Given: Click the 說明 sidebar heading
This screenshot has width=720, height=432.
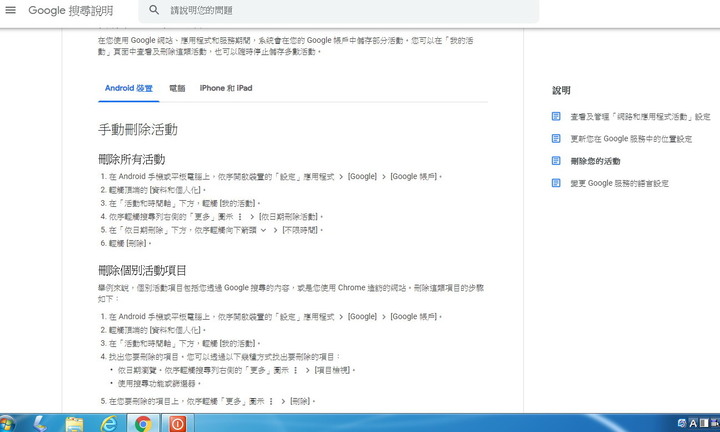Looking at the screenshot, I should [x=561, y=90].
